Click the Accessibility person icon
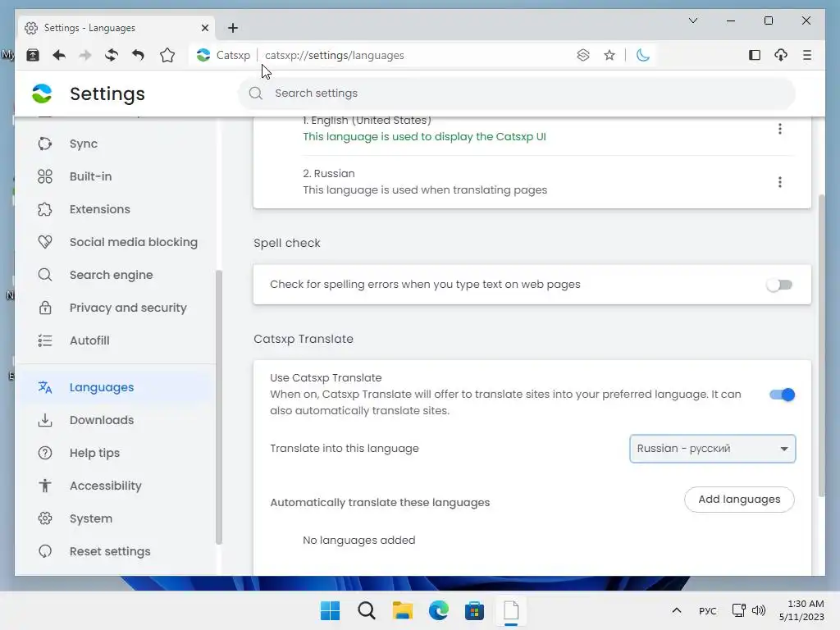The width and height of the screenshot is (840, 630). coord(45,486)
